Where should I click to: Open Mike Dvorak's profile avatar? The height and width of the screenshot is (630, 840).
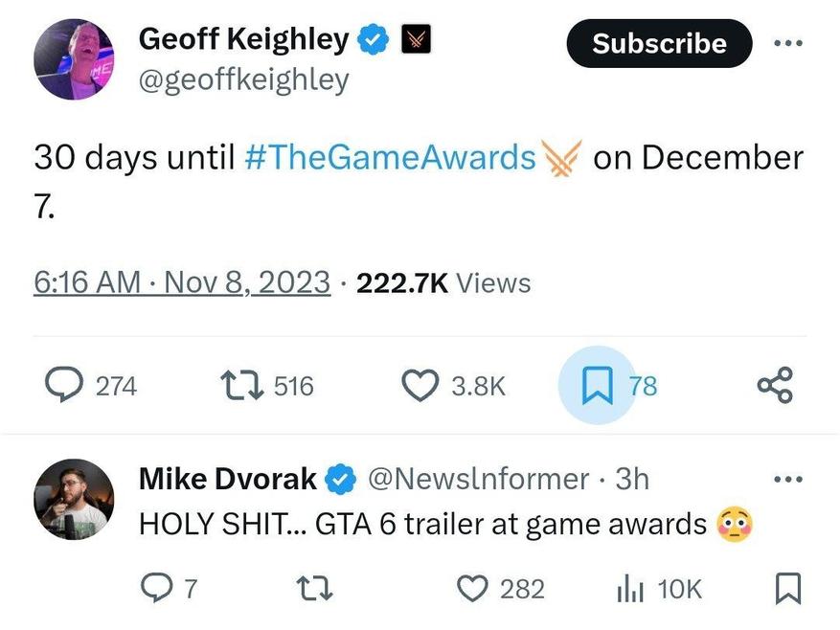pos(74,499)
